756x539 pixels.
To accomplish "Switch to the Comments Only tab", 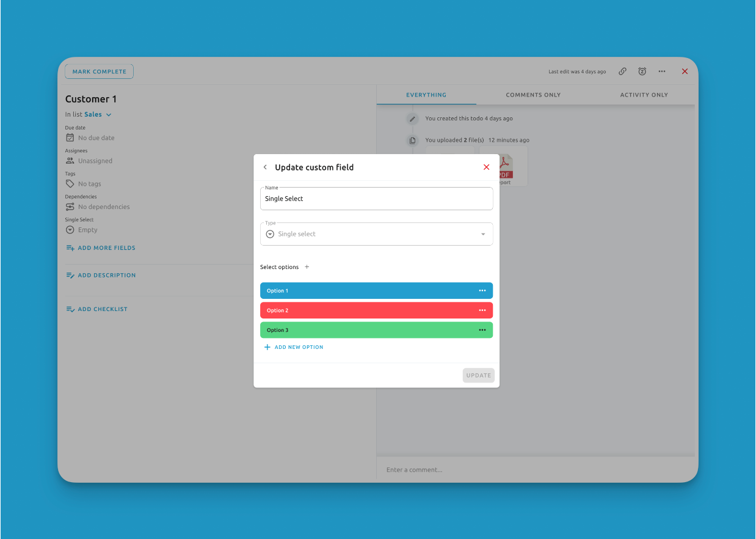I will pyautogui.click(x=533, y=95).
